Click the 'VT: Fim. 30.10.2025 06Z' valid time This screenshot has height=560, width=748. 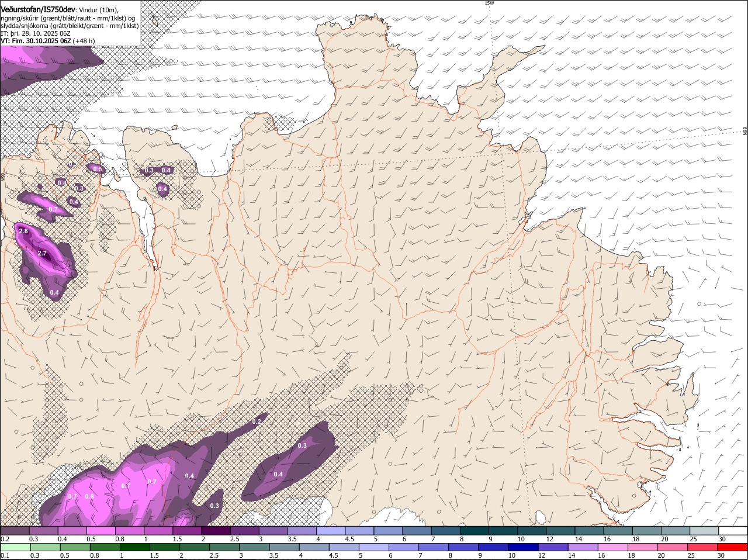click(x=36, y=41)
